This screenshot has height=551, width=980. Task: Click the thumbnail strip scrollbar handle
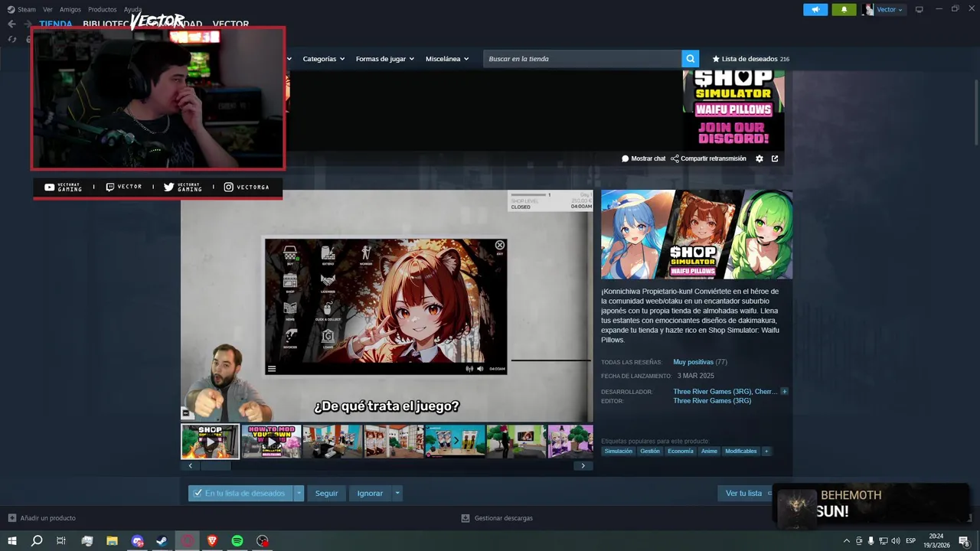[x=215, y=465]
